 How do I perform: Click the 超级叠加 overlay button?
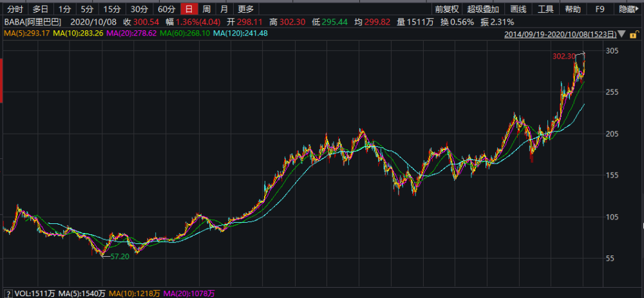(x=484, y=9)
